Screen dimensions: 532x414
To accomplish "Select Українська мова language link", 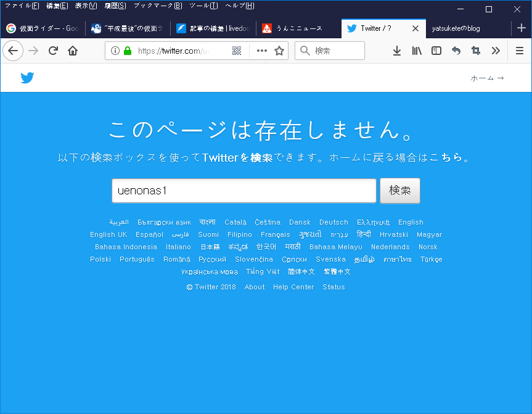I will tap(210, 271).
